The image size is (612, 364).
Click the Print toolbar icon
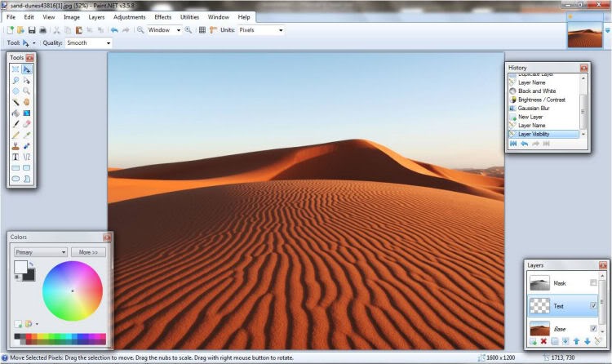(x=43, y=30)
